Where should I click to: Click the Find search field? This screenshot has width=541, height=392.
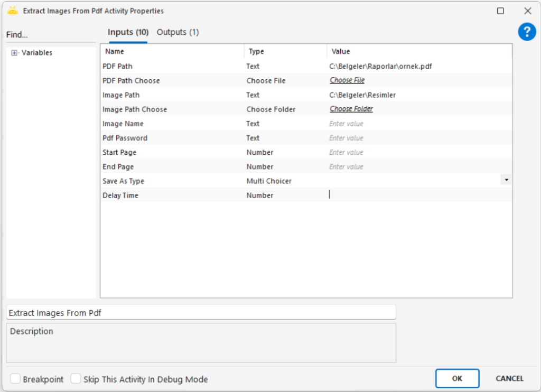tap(50, 35)
